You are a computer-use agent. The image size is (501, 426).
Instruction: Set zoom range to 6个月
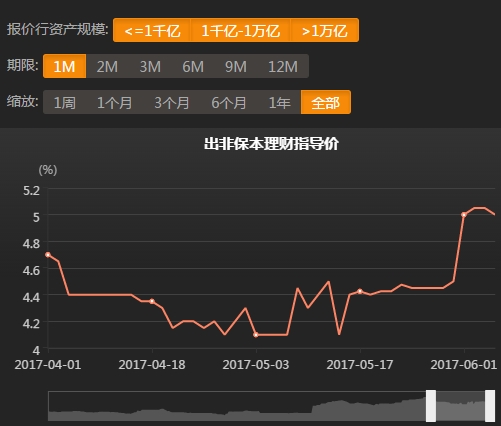click(229, 102)
